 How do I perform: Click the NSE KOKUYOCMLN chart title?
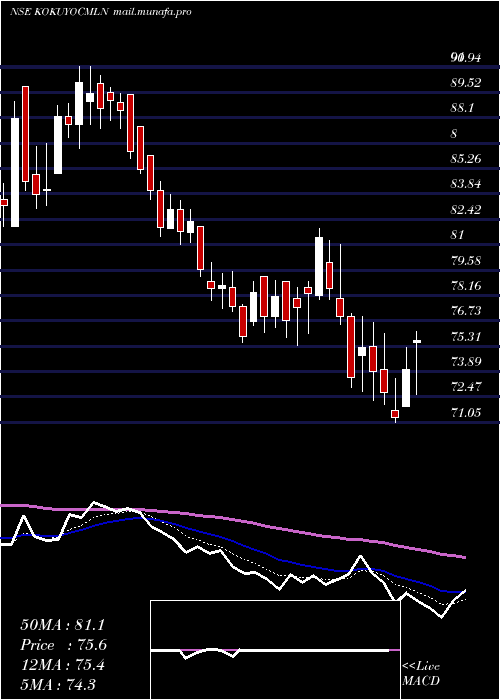(58, 12)
